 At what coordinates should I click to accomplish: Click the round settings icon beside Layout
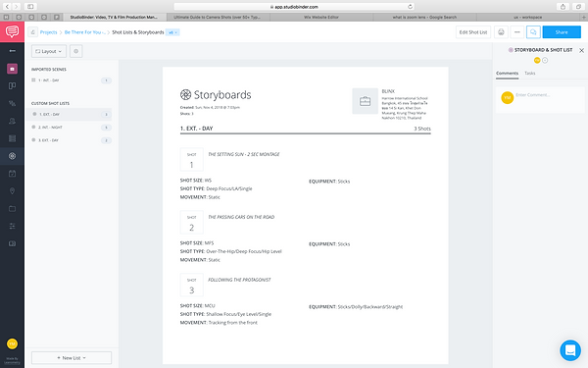76,51
